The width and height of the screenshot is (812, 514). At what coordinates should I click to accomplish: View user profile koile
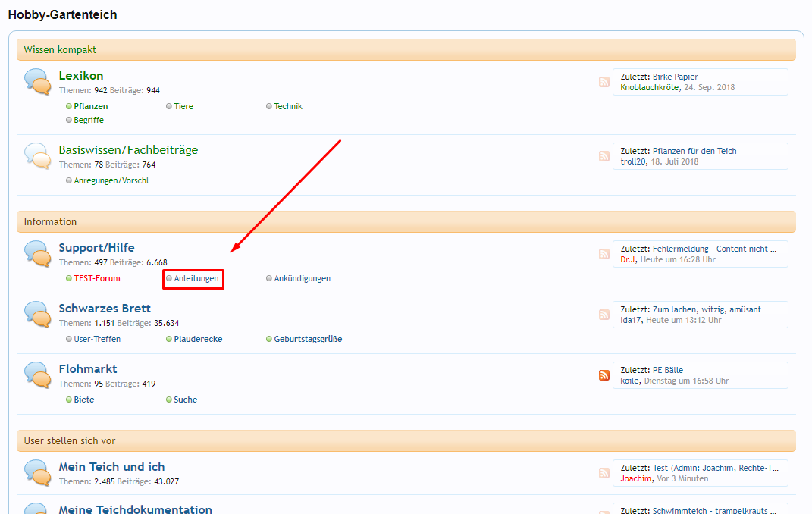point(630,381)
